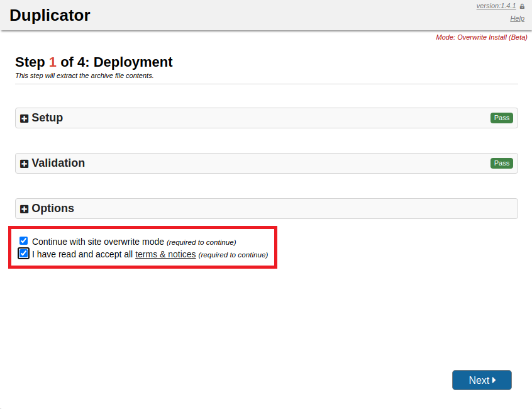The width and height of the screenshot is (532, 409).
Task: Click the green Pass badge in Validation row
Action: click(x=501, y=163)
